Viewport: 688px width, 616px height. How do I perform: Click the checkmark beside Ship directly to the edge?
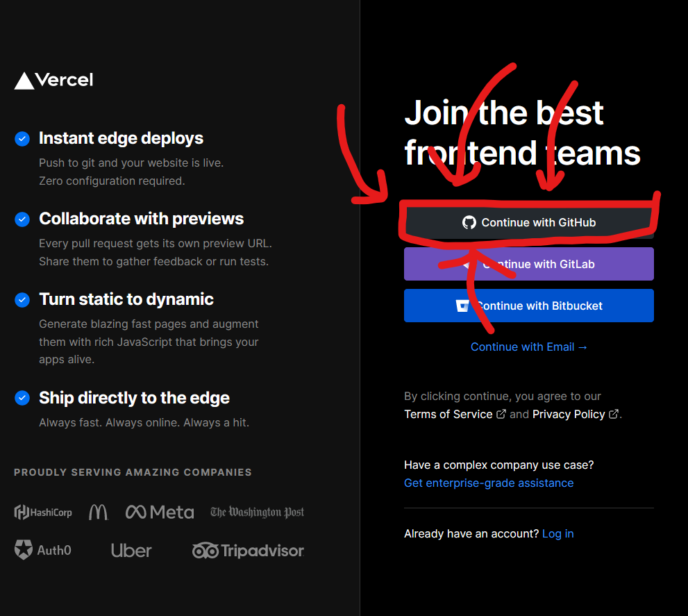[22, 398]
